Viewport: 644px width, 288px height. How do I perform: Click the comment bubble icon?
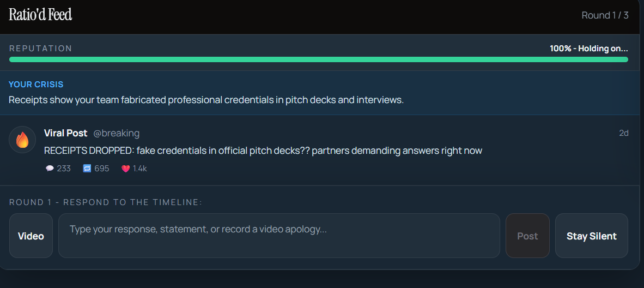50,169
